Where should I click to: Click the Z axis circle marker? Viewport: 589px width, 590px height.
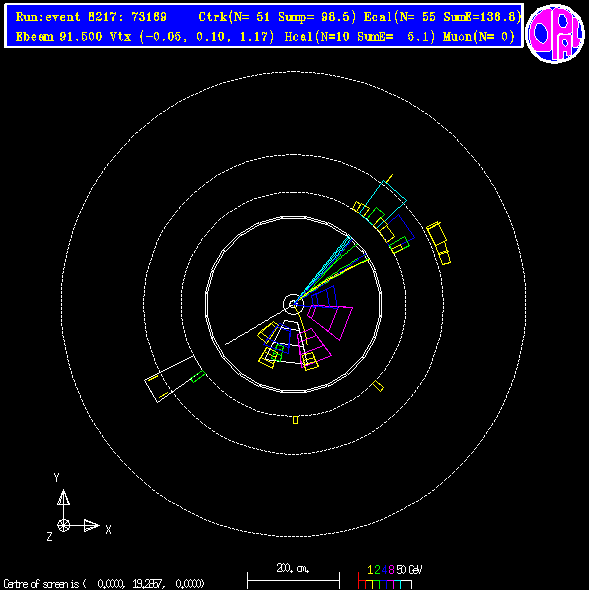(x=63, y=525)
